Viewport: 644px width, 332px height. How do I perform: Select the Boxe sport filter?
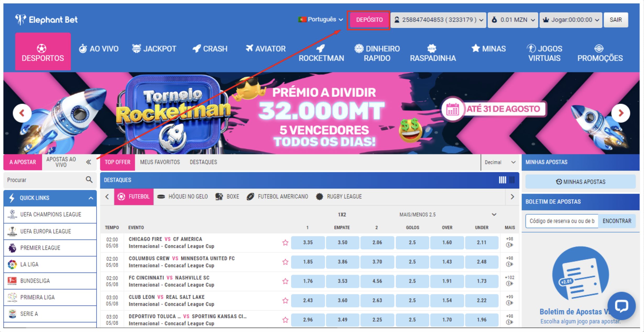pyautogui.click(x=227, y=197)
